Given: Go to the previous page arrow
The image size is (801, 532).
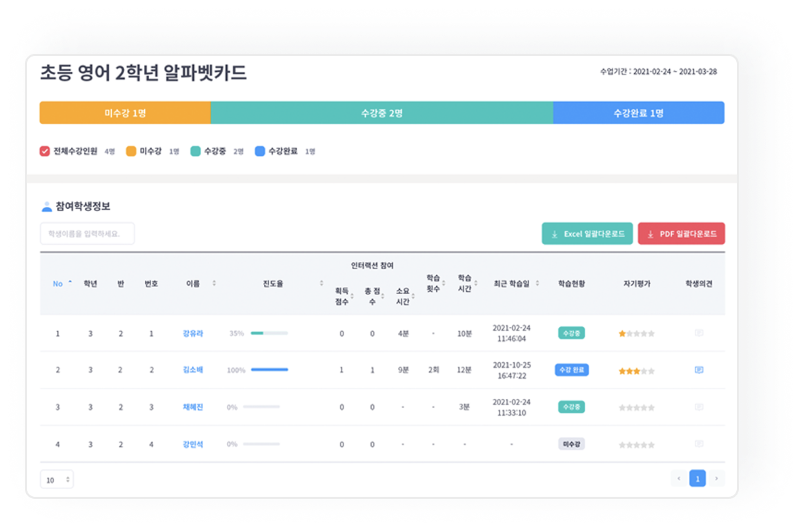Looking at the screenshot, I should [x=679, y=479].
